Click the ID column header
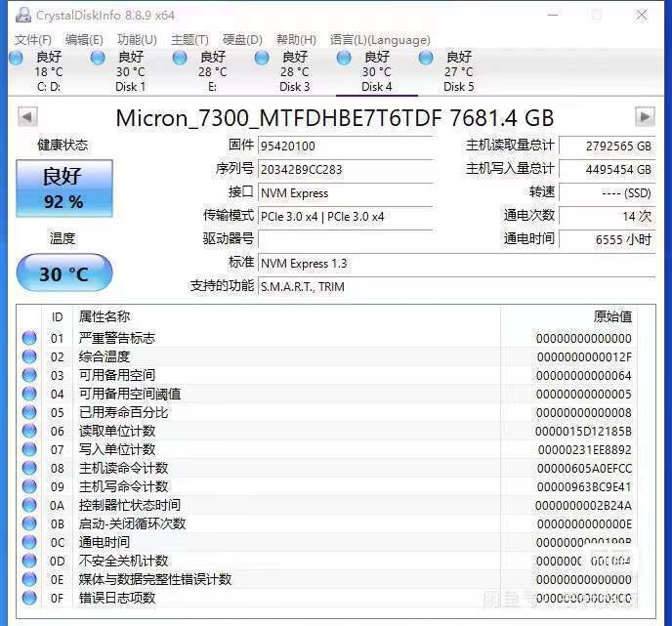 click(57, 317)
